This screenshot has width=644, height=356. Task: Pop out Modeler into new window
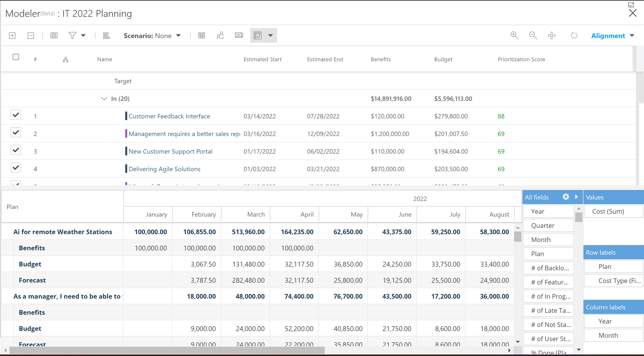click(631, 5)
